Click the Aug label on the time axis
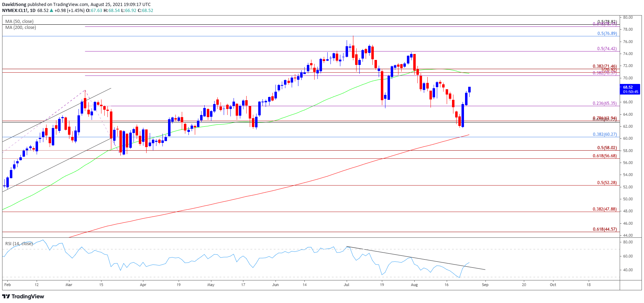The height and width of the screenshot is (303, 644). point(414,285)
